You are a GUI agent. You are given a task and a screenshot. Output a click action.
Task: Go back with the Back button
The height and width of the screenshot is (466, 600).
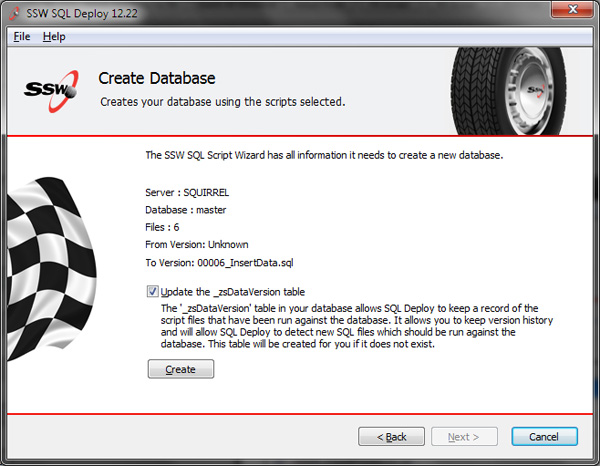click(x=391, y=437)
